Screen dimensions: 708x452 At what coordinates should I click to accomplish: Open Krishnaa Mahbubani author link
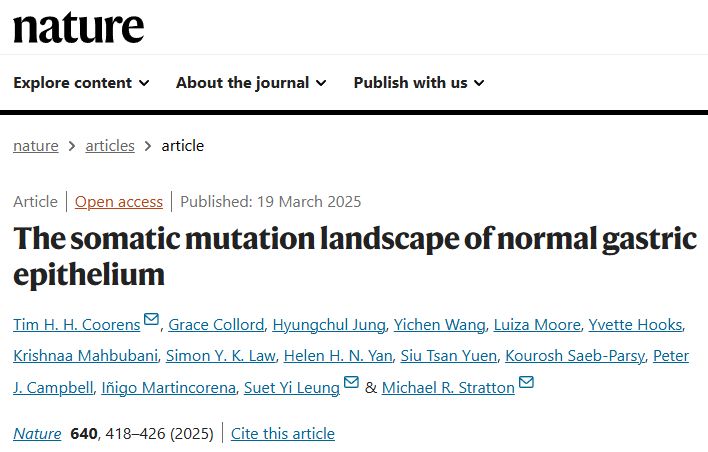85,356
